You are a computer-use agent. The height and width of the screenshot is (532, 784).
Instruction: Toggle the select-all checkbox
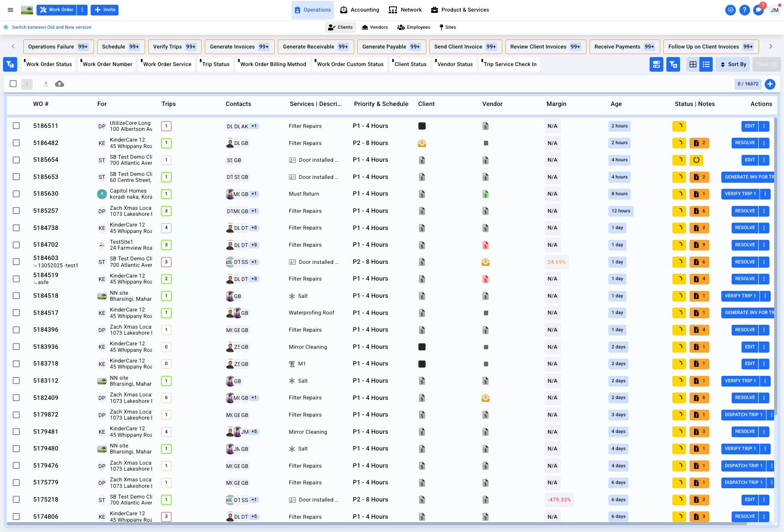click(x=13, y=84)
